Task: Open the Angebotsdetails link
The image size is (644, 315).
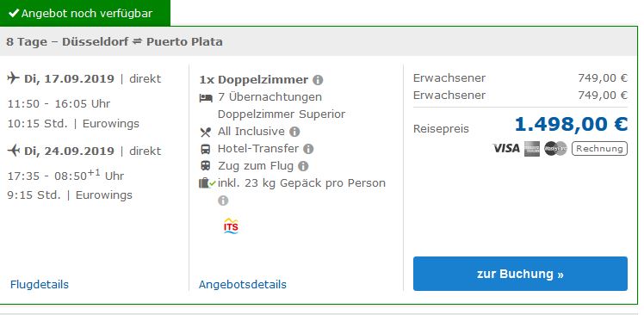Action: 243,285
